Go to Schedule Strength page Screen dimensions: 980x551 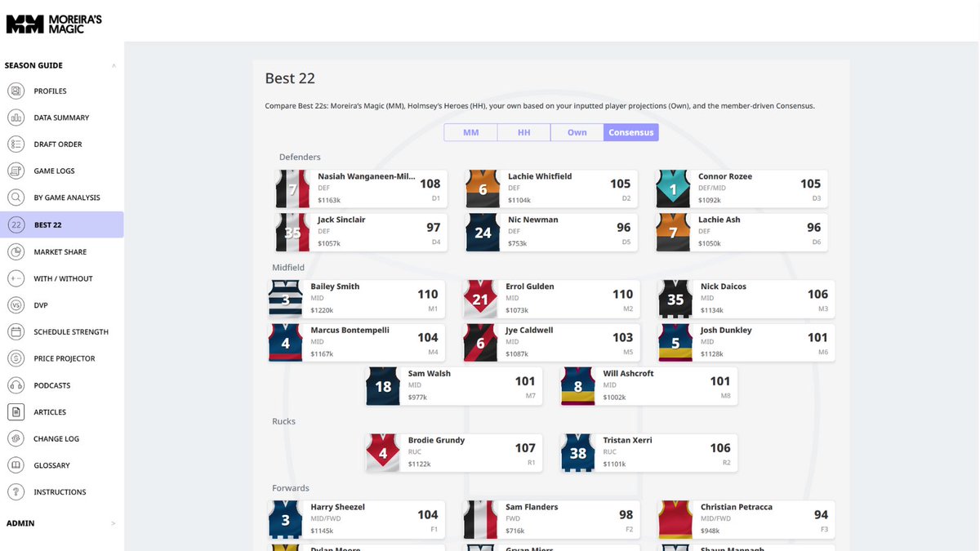pyautogui.click(x=71, y=332)
